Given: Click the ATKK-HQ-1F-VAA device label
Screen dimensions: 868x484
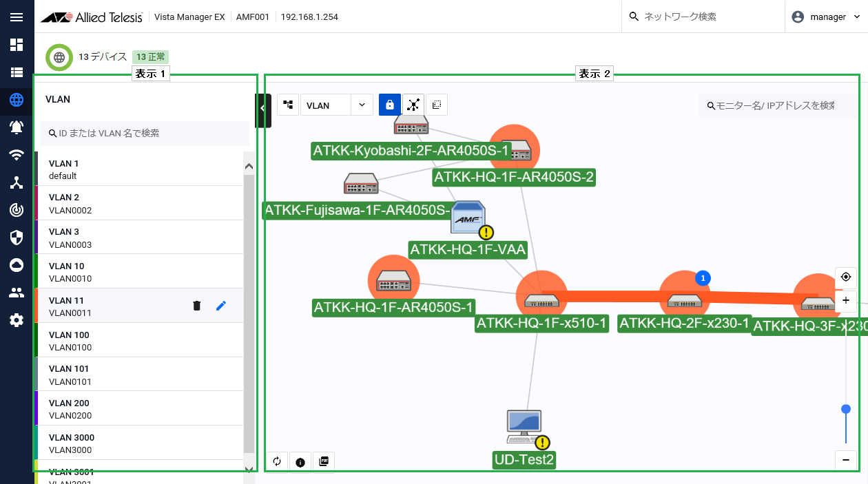Looking at the screenshot, I should pyautogui.click(x=468, y=249).
